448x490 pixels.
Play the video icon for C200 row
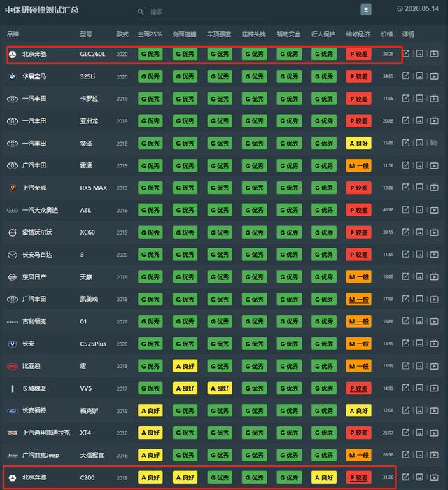(434, 477)
